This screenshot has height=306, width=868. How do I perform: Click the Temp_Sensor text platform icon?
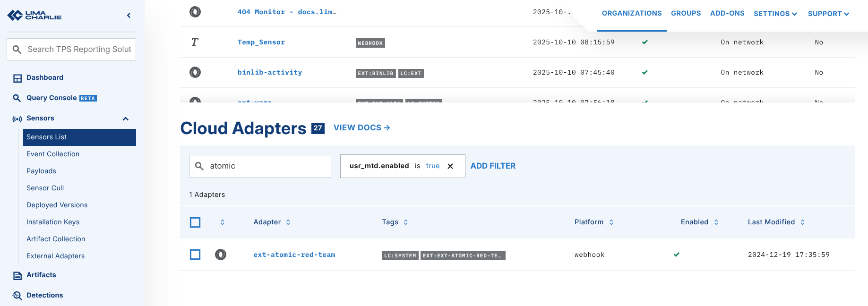point(195,42)
